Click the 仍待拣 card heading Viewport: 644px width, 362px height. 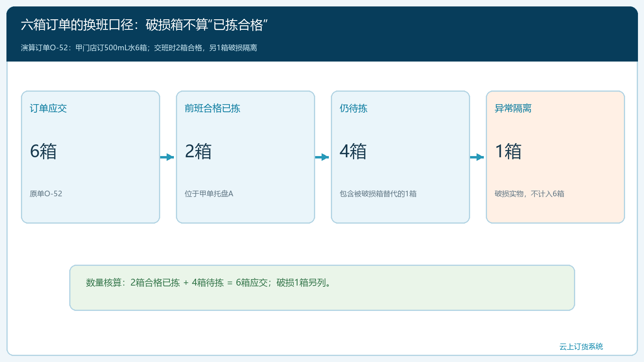point(353,108)
